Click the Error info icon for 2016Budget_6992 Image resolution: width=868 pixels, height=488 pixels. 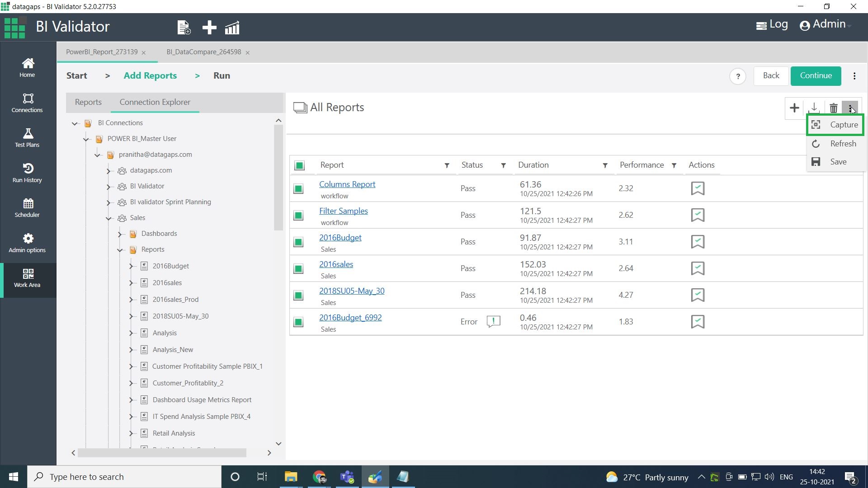point(493,321)
